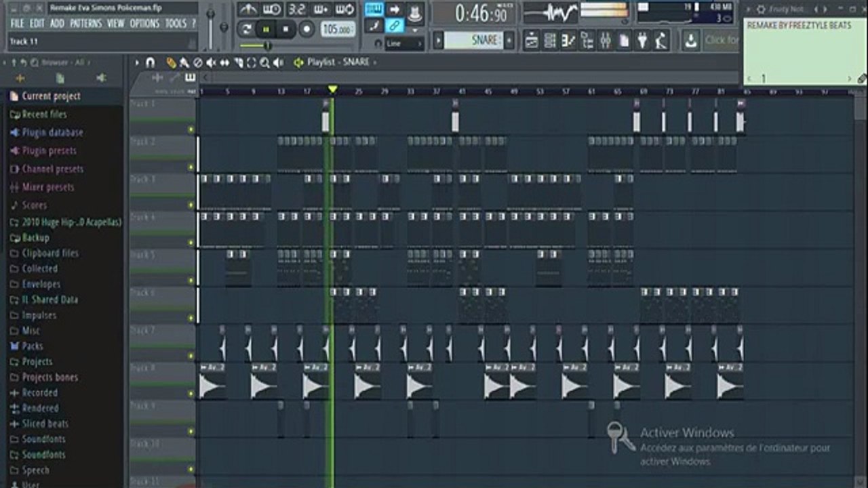
Task: Select the playlist Mute tool
Action: [211, 62]
